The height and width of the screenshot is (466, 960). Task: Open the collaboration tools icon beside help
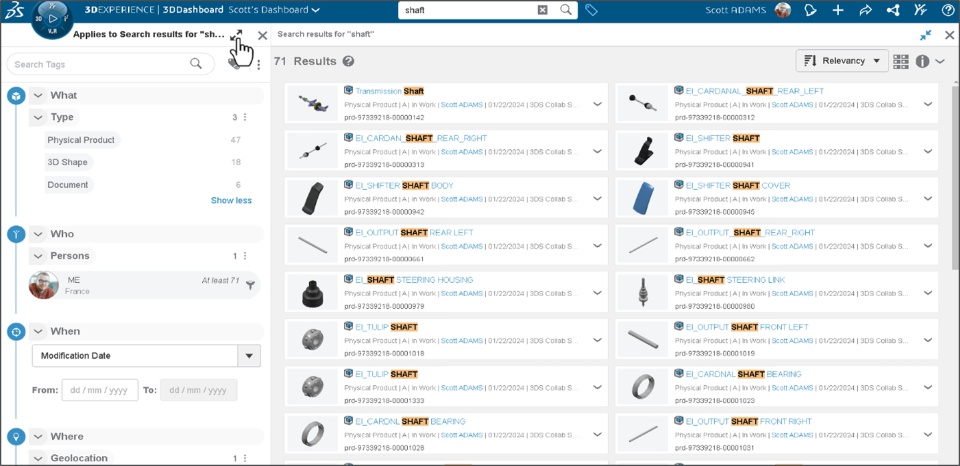(920, 10)
